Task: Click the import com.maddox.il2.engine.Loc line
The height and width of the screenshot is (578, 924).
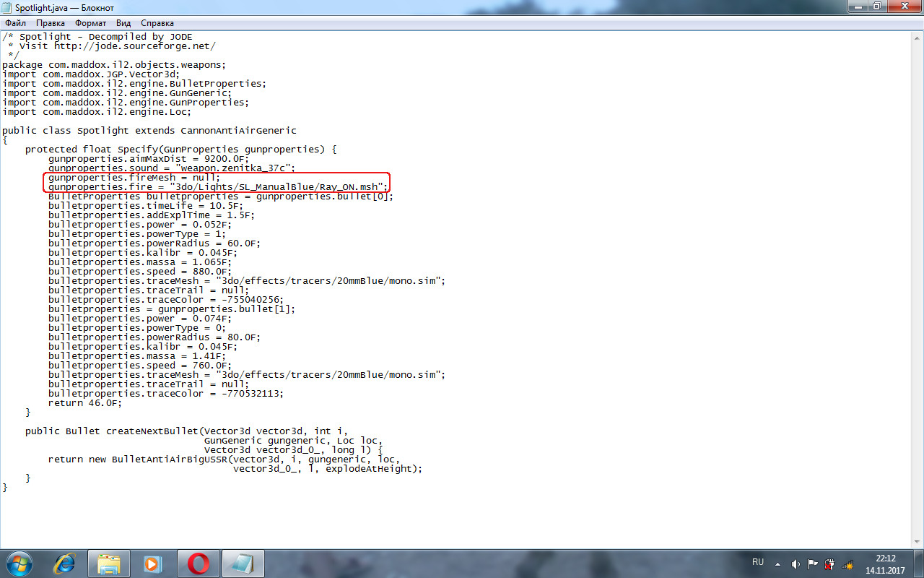Action: click(x=97, y=112)
